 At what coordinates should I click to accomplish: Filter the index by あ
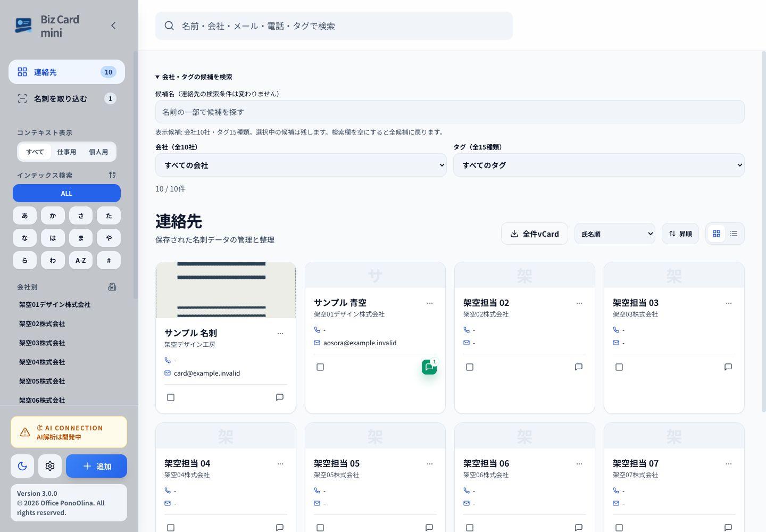point(25,215)
